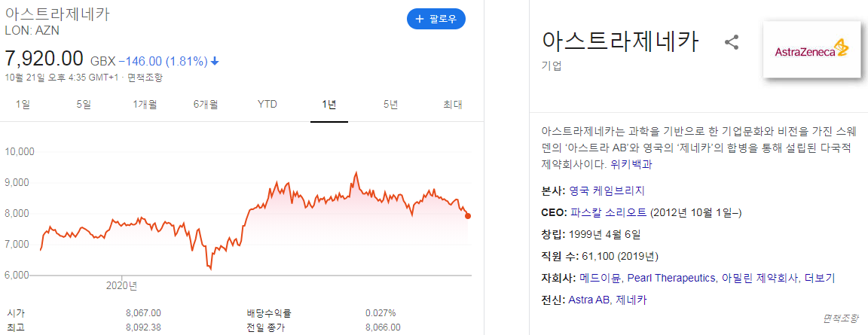Show the 5년 chart range

pyautogui.click(x=390, y=104)
